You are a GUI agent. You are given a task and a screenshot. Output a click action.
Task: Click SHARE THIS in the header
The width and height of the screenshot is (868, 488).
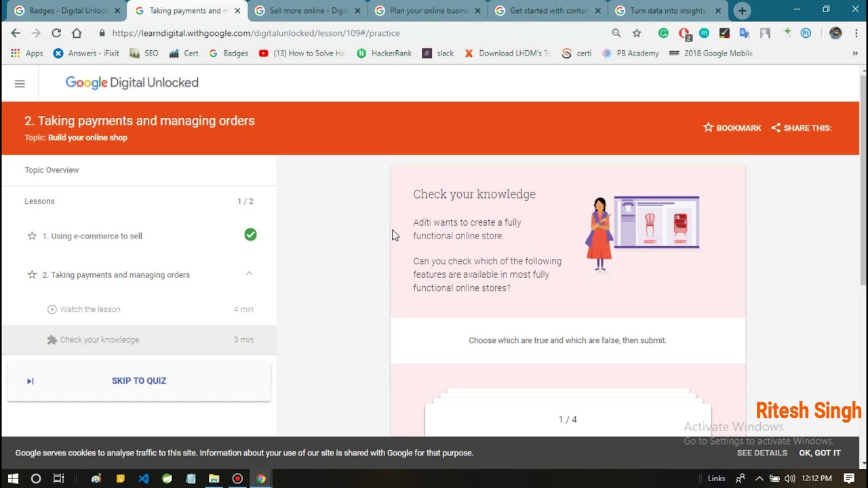pos(801,127)
